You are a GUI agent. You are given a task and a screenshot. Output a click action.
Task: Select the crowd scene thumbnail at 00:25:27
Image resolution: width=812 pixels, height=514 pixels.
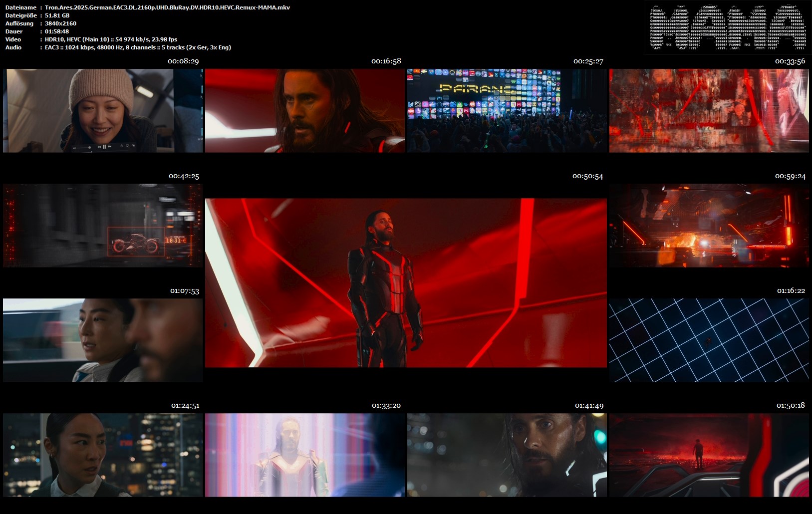[507, 111]
